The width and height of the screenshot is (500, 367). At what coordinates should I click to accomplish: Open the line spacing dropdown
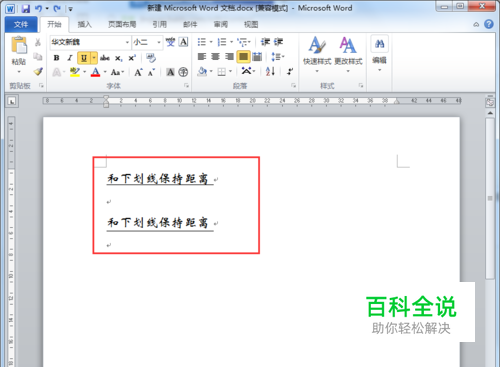277,57
